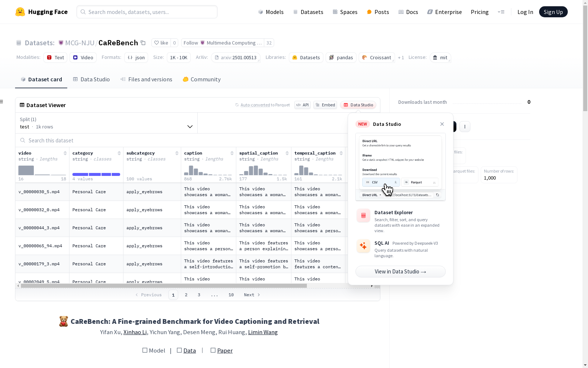Open Docs in top navigation
The height and width of the screenshot is (368, 588).
click(x=408, y=12)
